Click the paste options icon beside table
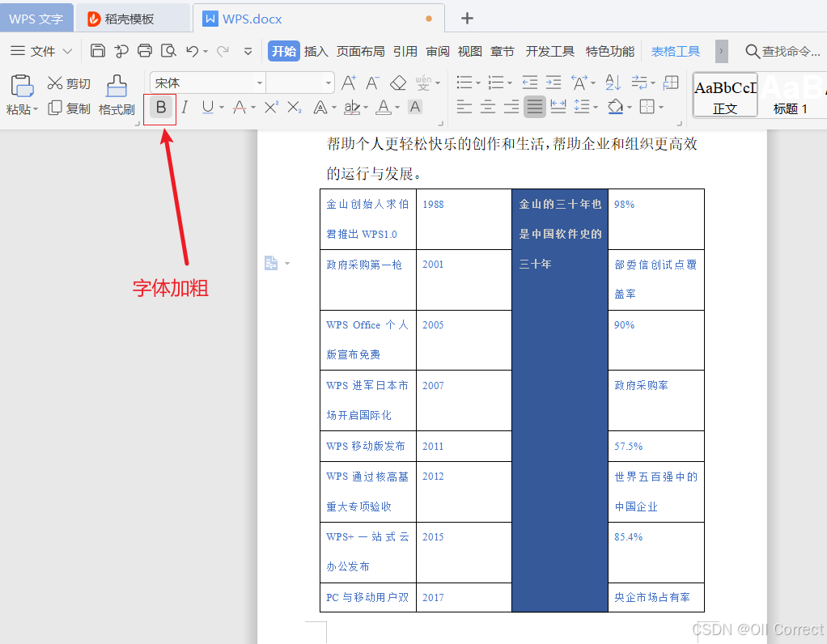 point(271,263)
